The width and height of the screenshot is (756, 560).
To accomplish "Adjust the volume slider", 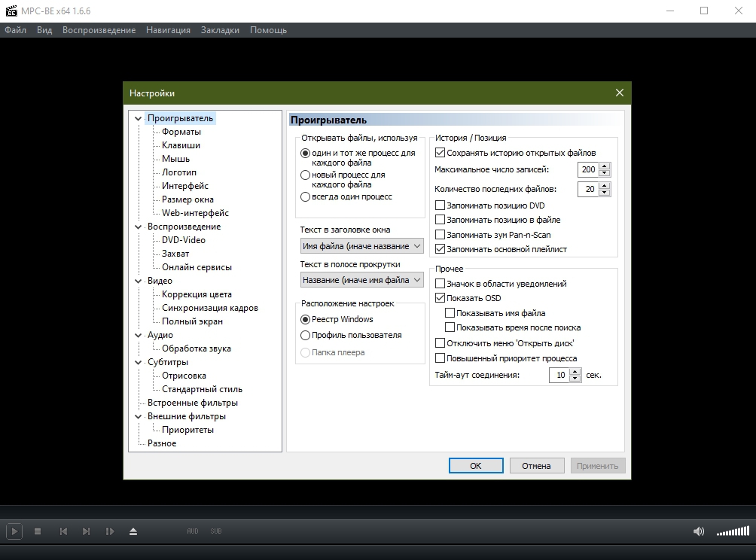I will (x=733, y=532).
